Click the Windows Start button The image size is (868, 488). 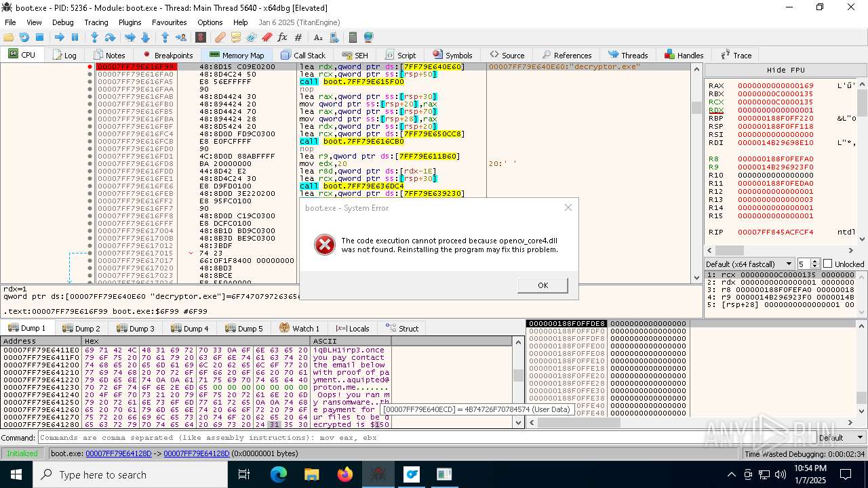(x=16, y=474)
